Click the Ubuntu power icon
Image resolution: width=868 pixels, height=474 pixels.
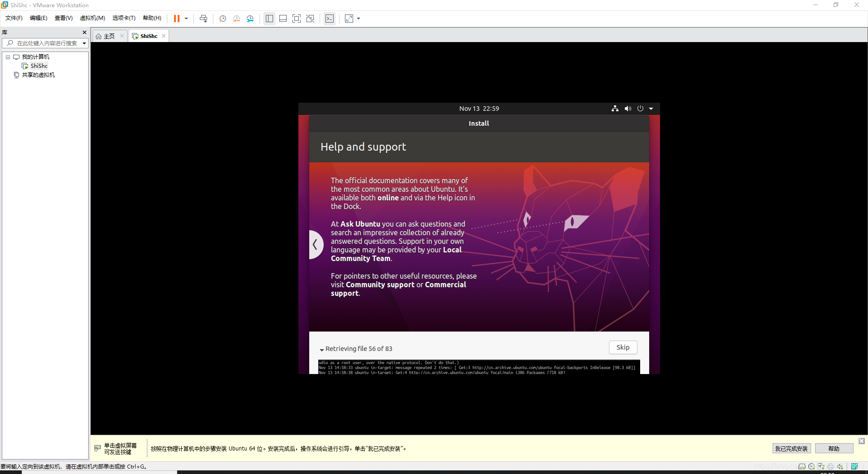[640, 109]
